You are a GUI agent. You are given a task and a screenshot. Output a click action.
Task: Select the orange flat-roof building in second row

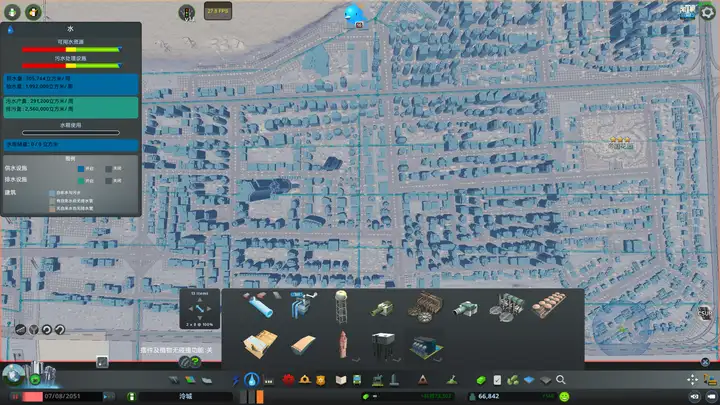click(x=260, y=344)
